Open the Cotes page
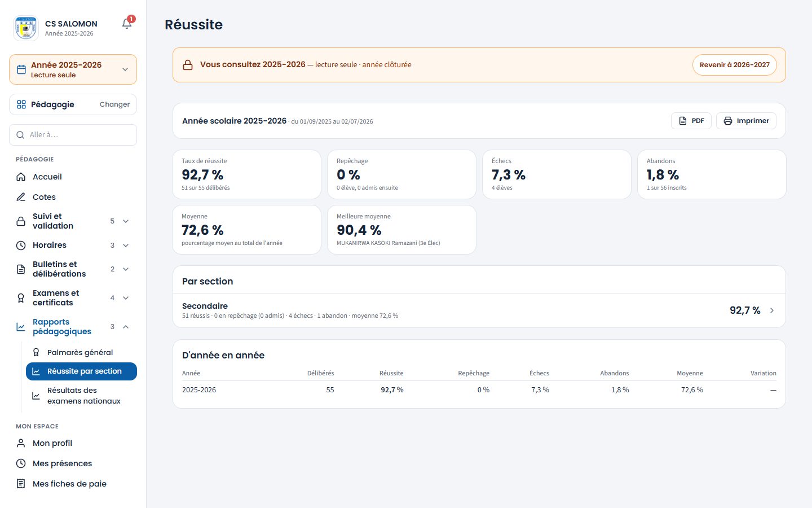Viewport: 812px width, 508px height. pos(73,197)
